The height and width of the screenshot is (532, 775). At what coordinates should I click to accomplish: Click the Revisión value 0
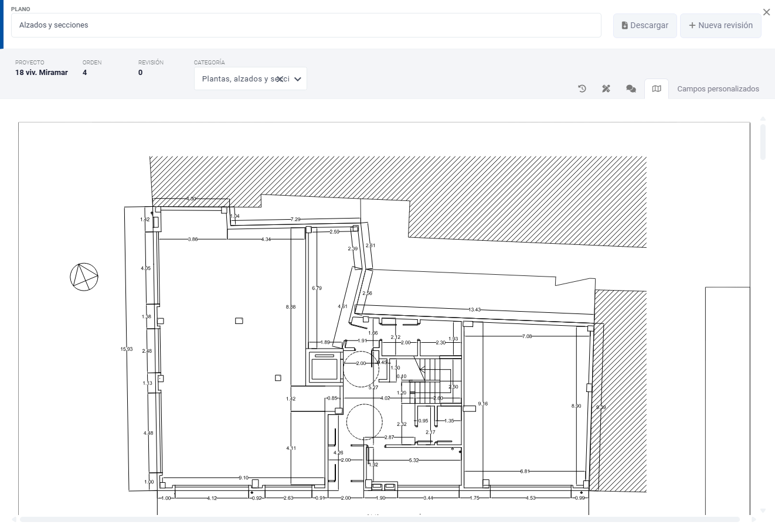pos(140,73)
